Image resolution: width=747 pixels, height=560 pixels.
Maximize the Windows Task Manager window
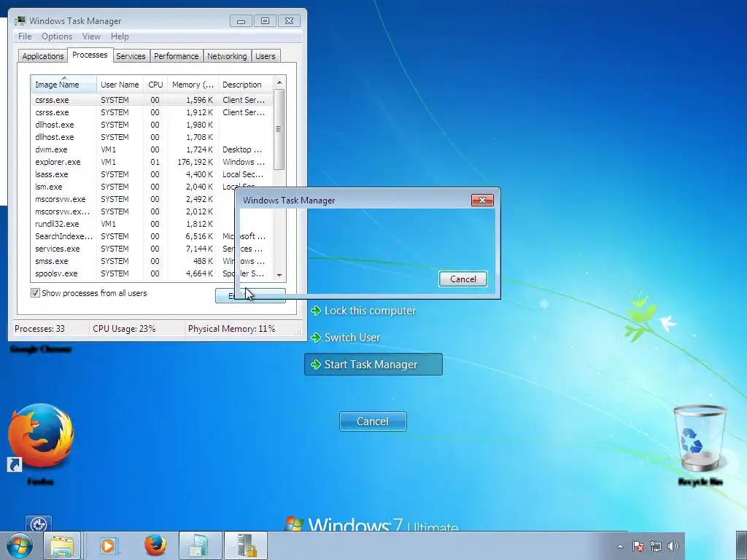(x=265, y=21)
